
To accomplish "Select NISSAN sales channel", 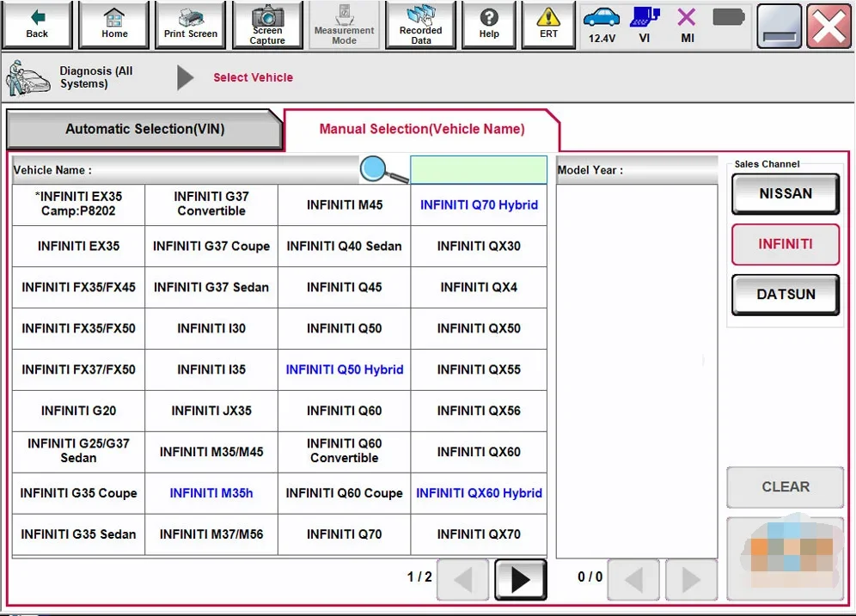I will pyautogui.click(x=785, y=193).
